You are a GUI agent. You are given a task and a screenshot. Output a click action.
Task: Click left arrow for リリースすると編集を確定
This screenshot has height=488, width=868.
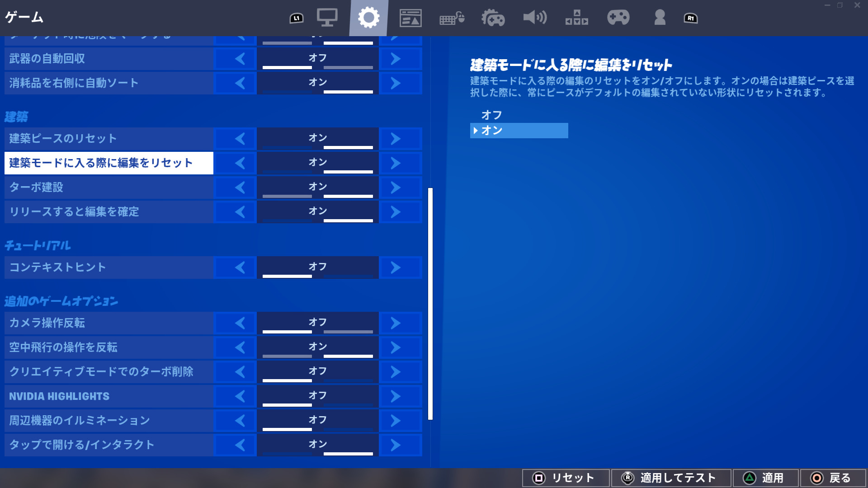[x=236, y=212]
